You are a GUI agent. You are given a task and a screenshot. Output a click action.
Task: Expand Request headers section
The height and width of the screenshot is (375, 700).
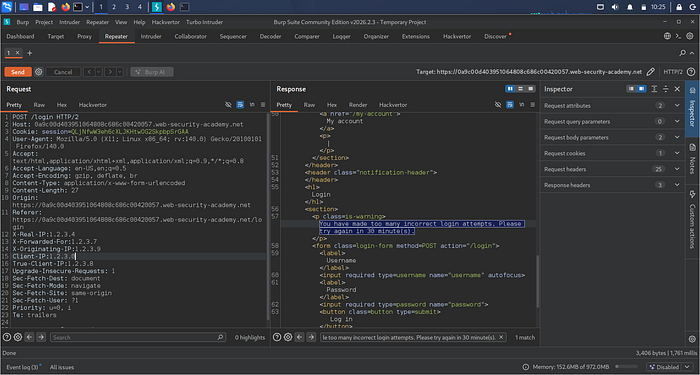coord(677,169)
